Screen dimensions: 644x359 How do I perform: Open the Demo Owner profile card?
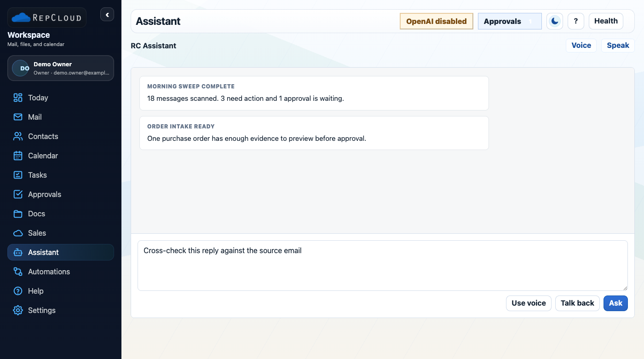click(61, 68)
